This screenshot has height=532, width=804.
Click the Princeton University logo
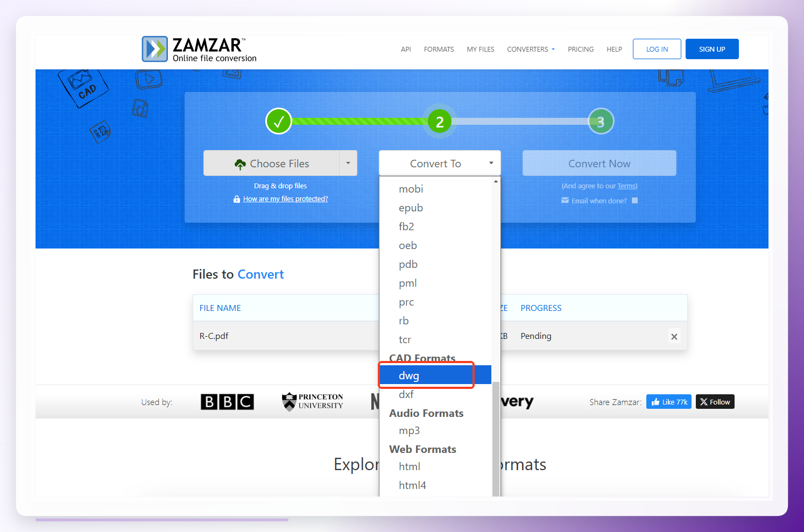tap(312, 401)
